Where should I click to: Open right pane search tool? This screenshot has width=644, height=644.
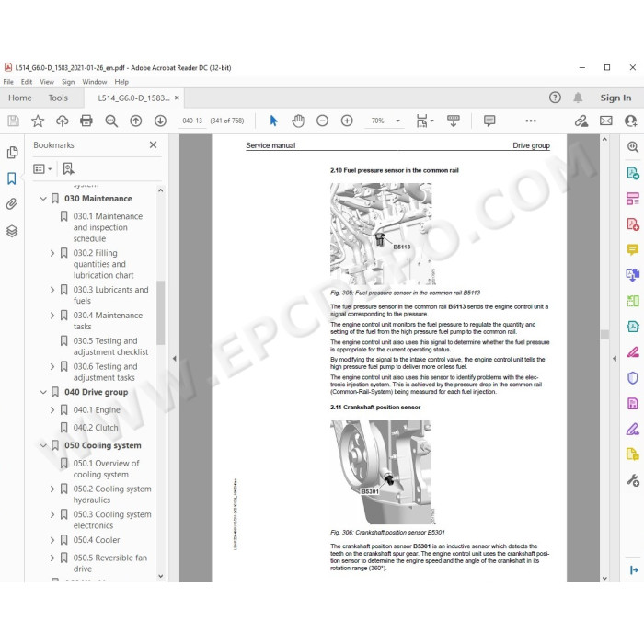click(x=633, y=147)
